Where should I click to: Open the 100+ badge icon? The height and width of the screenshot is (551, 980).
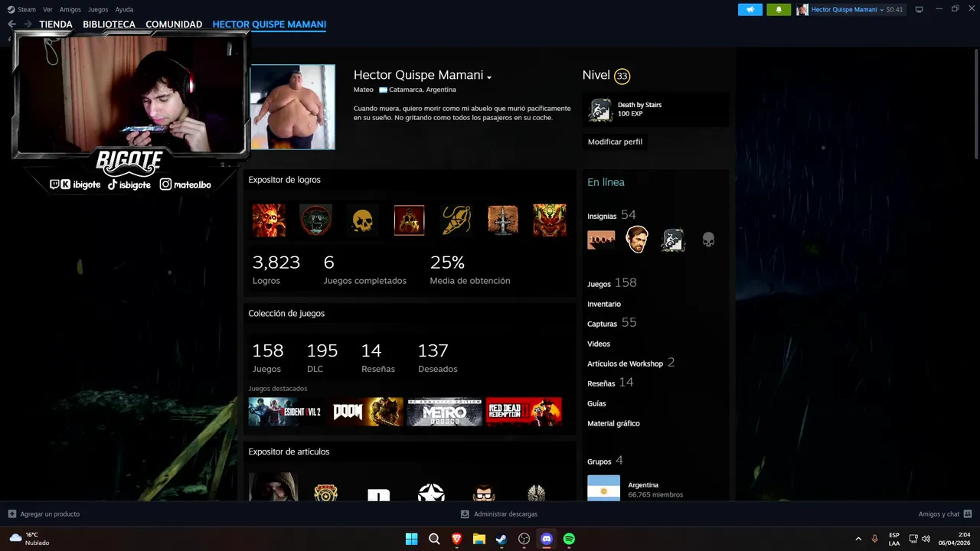pyautogui.click(x=601, y=240)
